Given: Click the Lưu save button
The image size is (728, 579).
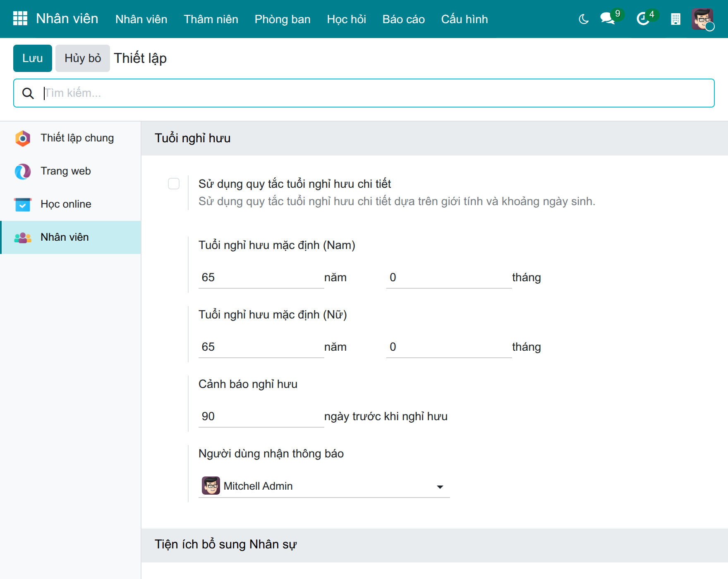Looking at the screenshot, I should tap(33, 58).
